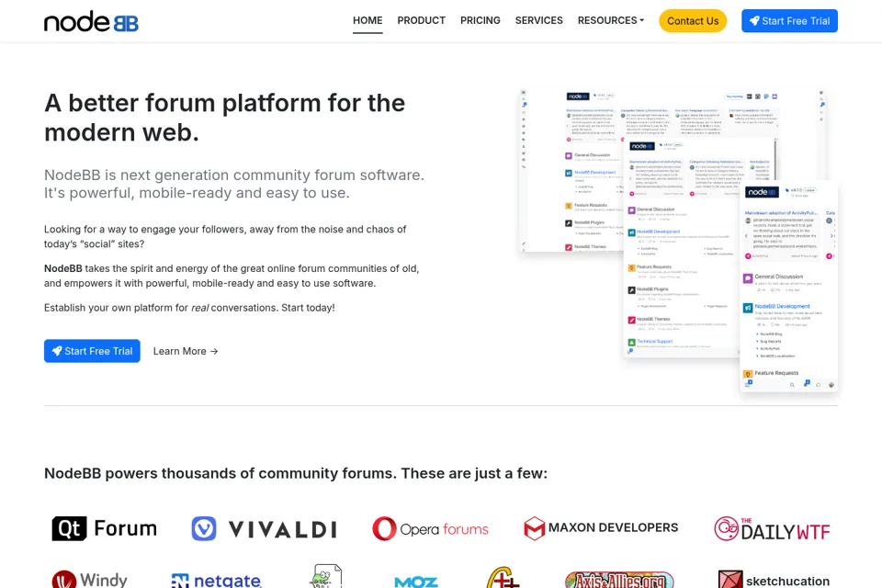
Task: Expand the RESOURCES dropdown
Action: 611,20
